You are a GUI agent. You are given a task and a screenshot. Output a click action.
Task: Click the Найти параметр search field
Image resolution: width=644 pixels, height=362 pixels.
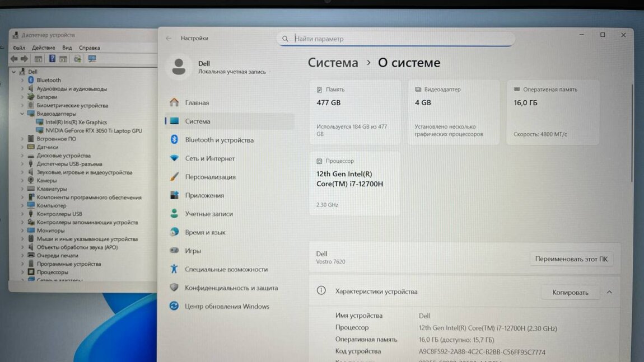(398, 39)
